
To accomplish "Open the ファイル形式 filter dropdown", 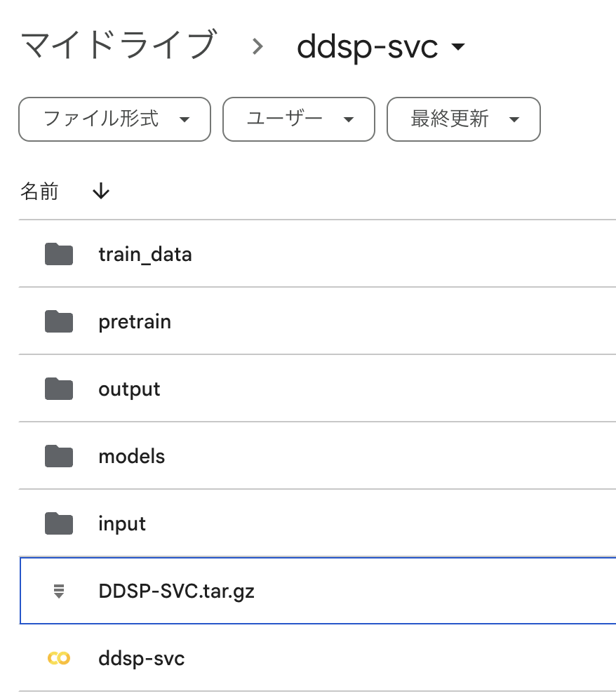I will click(x=114, y=119).
